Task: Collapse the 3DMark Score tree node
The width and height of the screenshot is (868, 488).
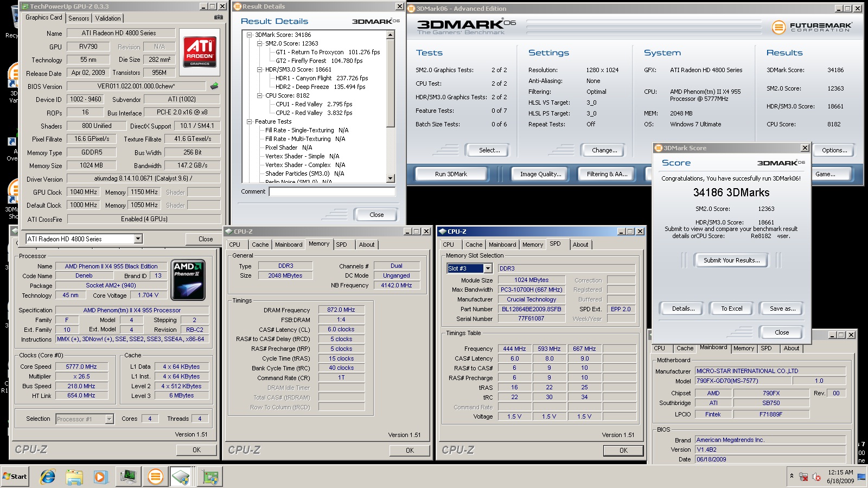Action: pyautogui.click(x=250, y=35)
